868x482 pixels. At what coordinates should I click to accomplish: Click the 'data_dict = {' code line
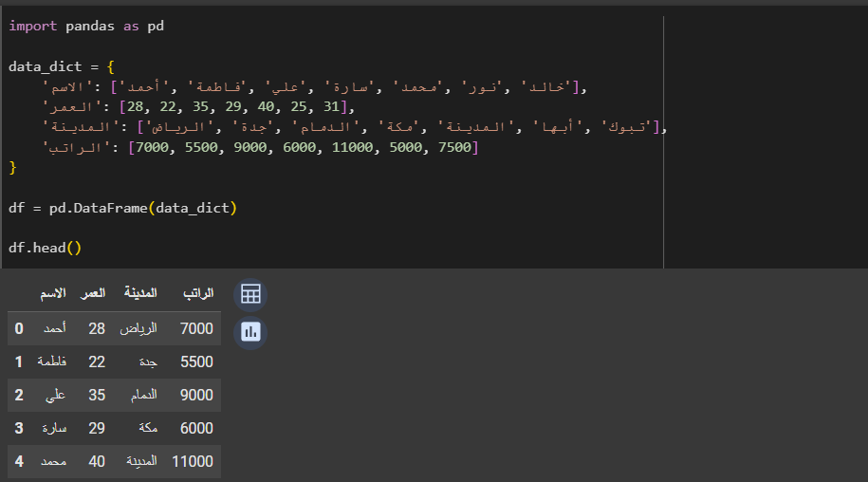pyautogui.click(x=62, y=67)
